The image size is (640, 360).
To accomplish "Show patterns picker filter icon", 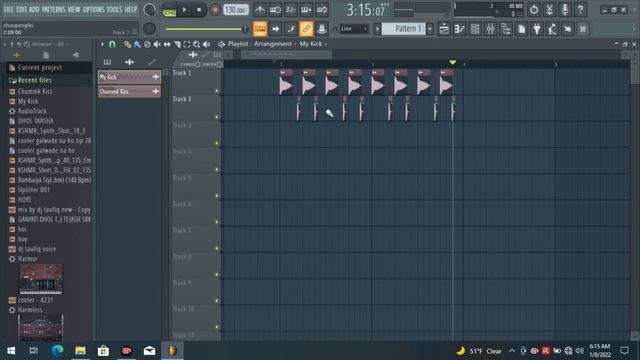I will pos(107,62).
